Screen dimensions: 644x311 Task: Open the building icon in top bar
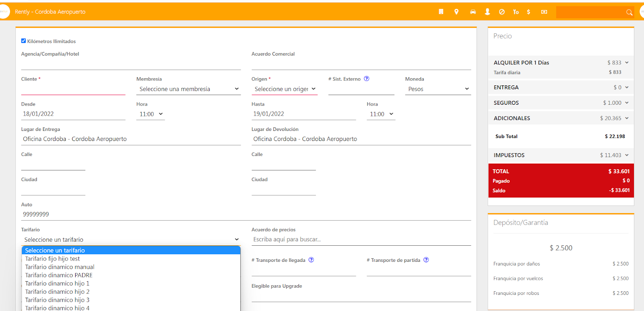441,12
